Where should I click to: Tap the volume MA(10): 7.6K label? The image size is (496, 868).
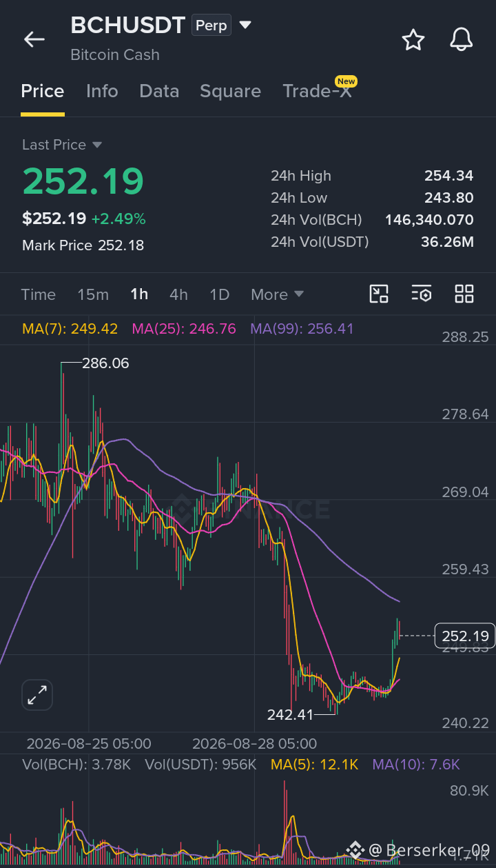(x=416, y=764)
